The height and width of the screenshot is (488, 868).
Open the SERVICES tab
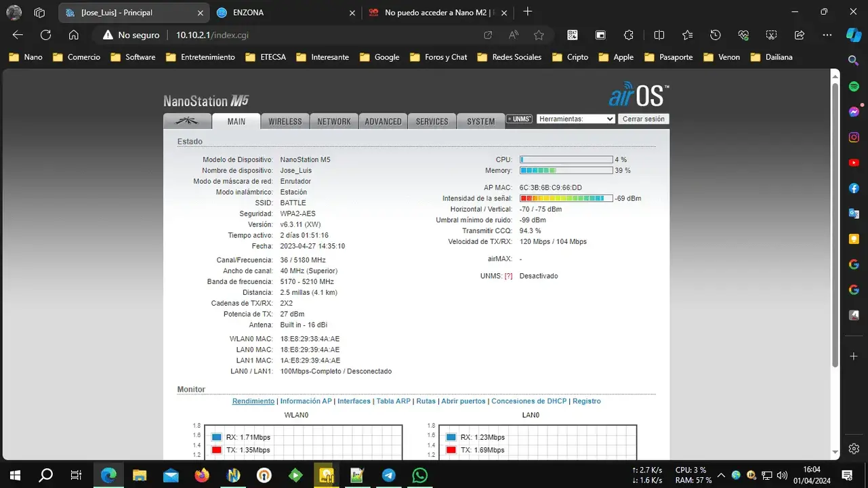click(432, 121)
